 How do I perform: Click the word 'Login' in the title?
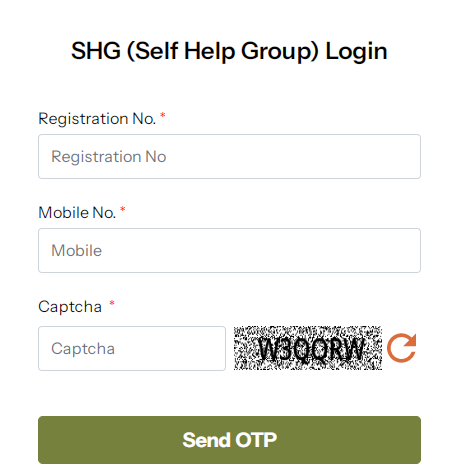[x=356, y=51]
